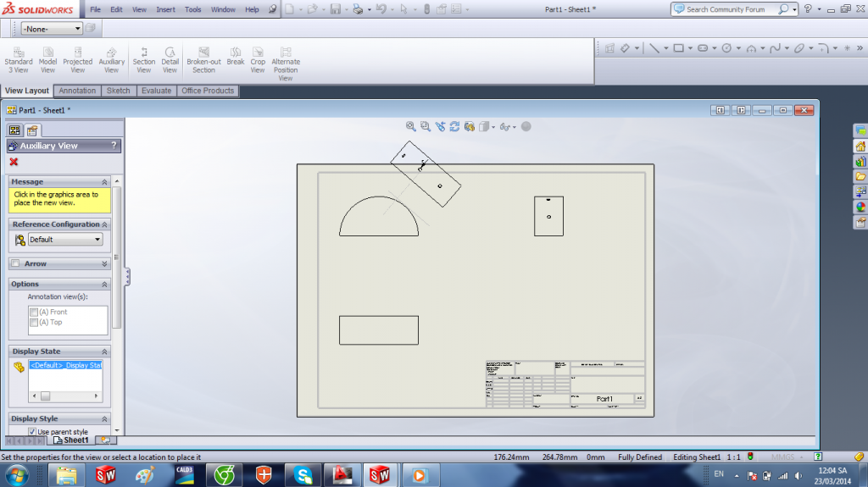
Task: Collapse the Message section
Action: tap(104, 182)
